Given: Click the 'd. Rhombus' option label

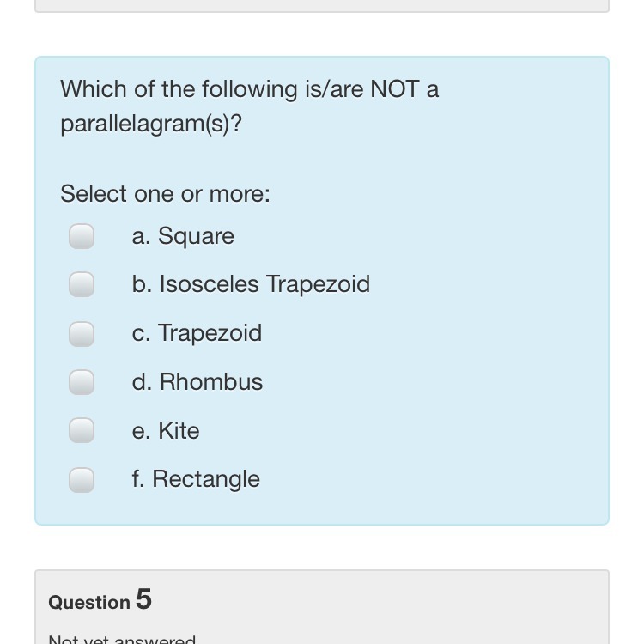Looking at the screenshot, I should (197, 382).
